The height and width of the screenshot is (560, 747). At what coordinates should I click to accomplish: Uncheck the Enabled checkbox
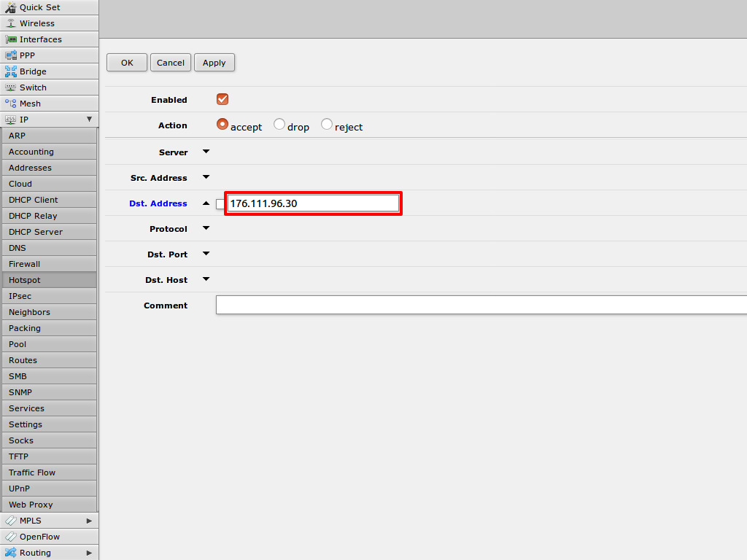click(222, 99)
